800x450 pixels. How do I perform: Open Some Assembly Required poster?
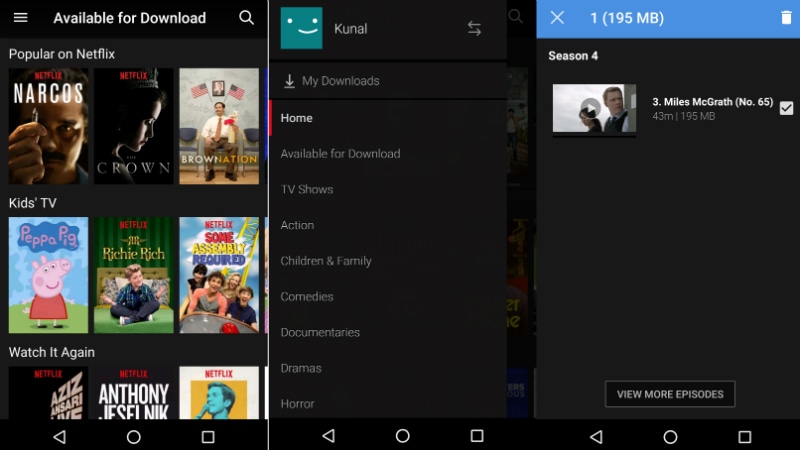pyautogui.click(x=219, y=275)
